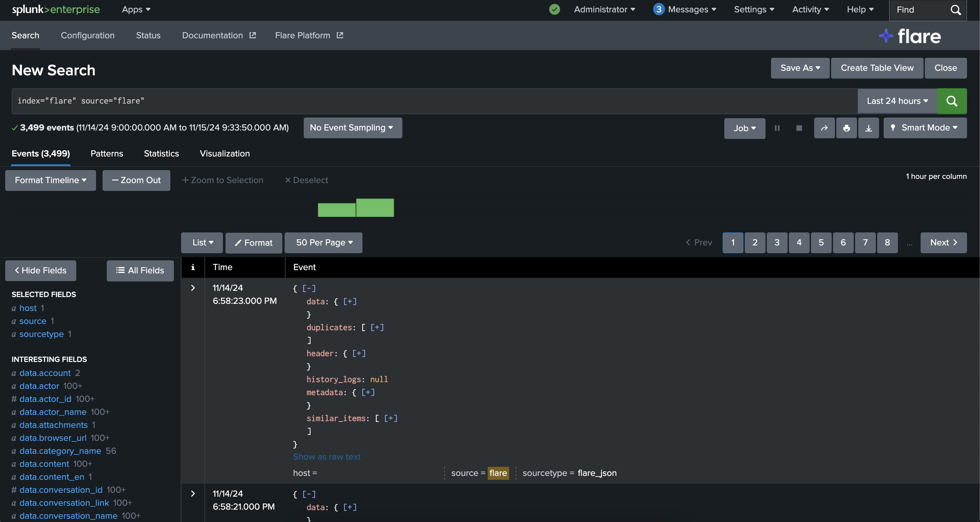Click the flare logo

[x=910, y=36]
